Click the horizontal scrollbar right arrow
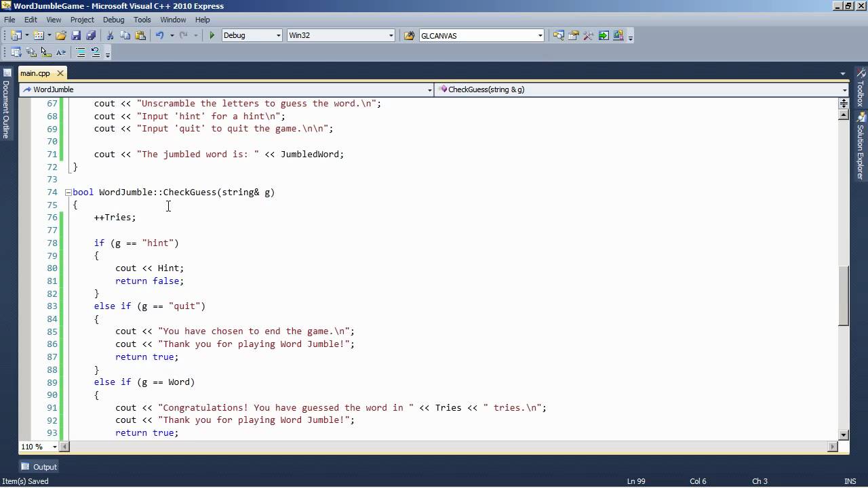The height and width of the screenshot is (488, 868). (x=833, y=447)
